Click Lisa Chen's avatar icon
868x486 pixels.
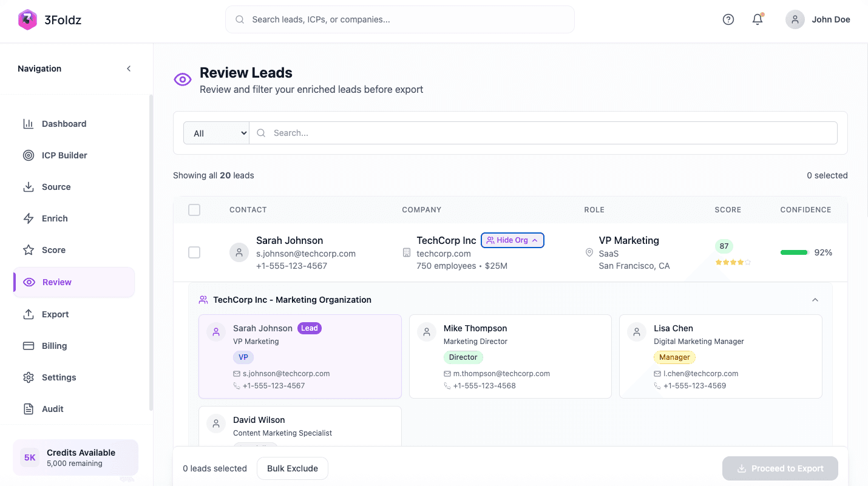637,332
